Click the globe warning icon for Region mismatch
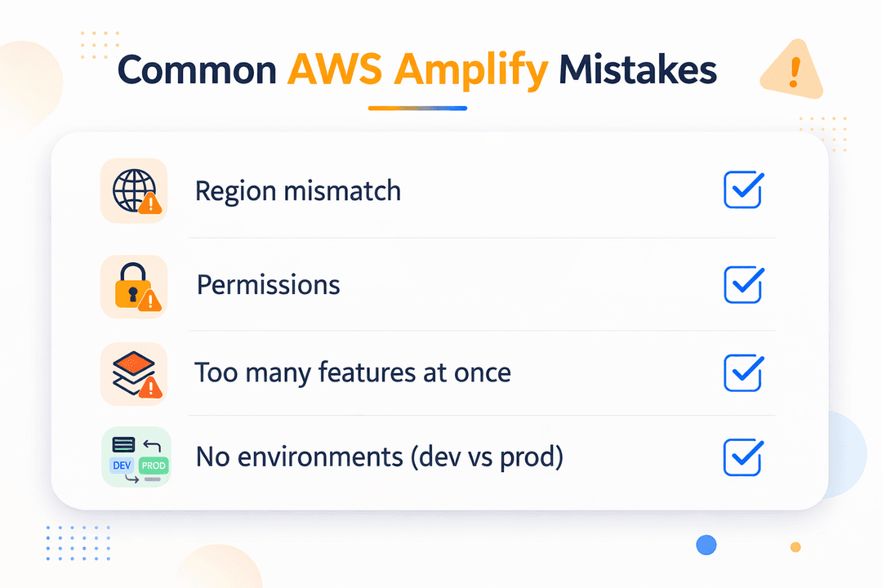Viewport: 882px width, 588px height. 134,191
